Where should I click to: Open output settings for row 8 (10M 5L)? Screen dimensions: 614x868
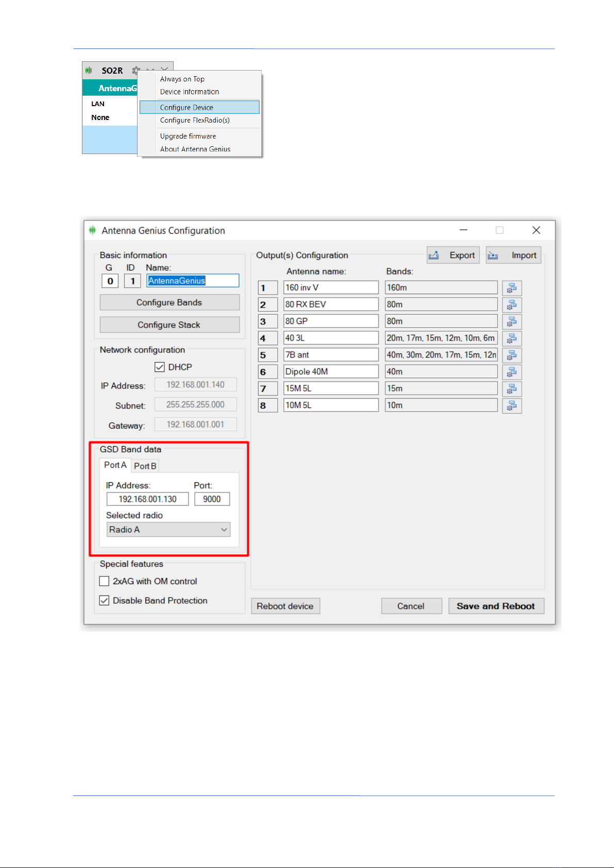click(x=511, y=405)
